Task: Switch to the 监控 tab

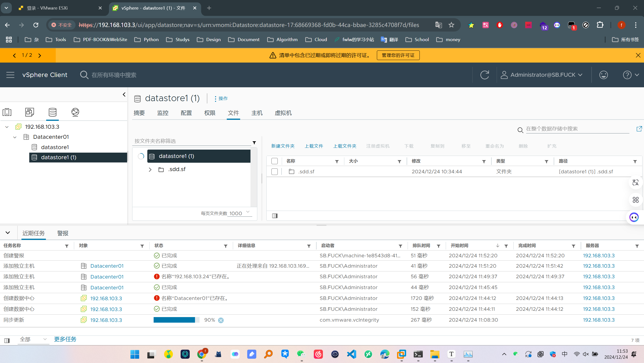Action: tap(163, 113)
